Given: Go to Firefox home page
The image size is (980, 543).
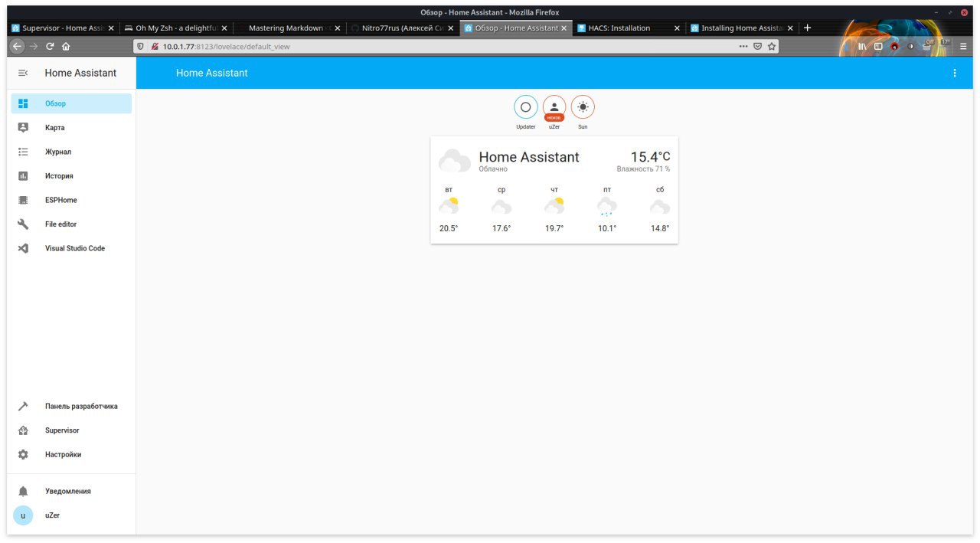Looking at the screenshot, I should [66, 46].
